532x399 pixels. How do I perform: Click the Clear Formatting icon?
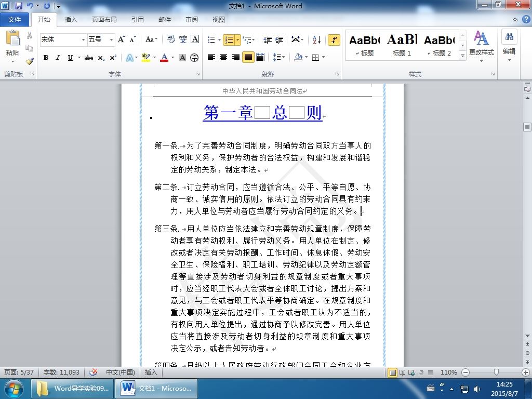point(170,39)
